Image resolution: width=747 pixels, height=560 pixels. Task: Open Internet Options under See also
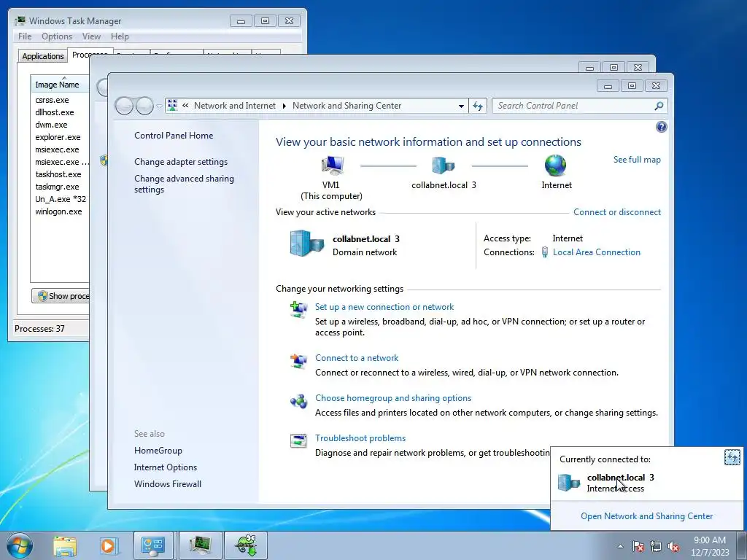166,467
